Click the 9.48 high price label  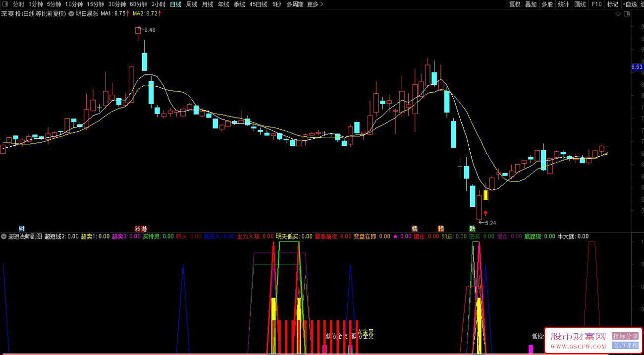pos(150,30)
